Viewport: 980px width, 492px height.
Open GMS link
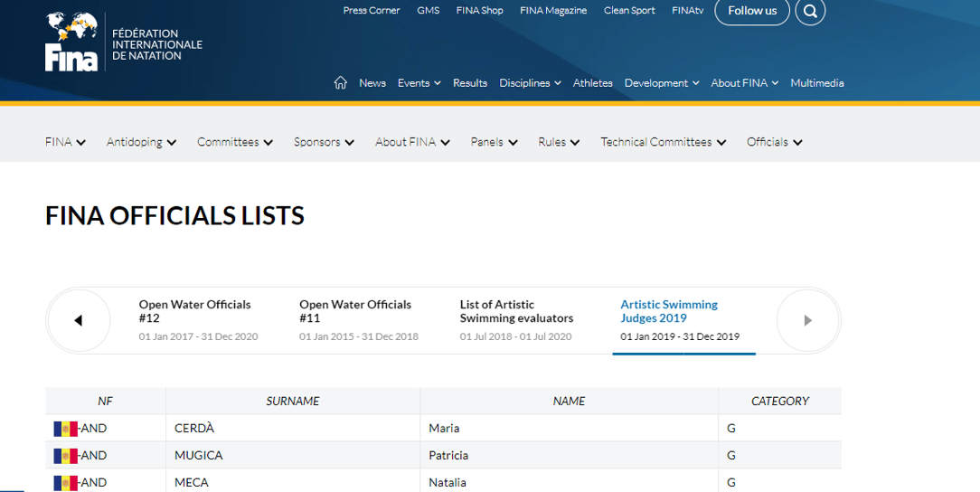429,10
